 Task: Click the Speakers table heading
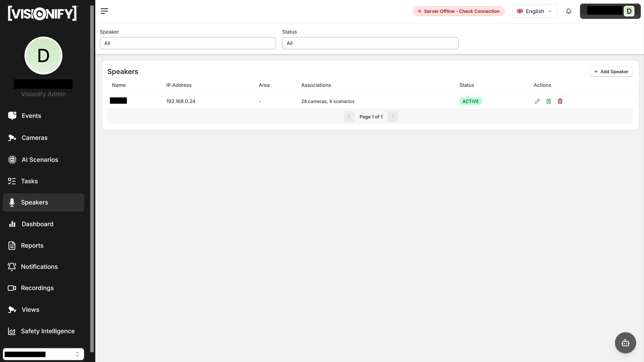(123, 71)
